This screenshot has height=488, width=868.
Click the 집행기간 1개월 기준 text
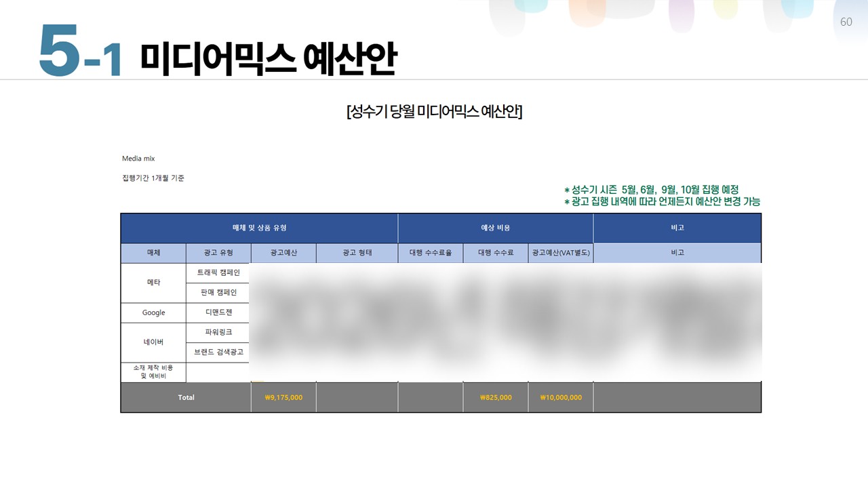(x=153, y=178)
